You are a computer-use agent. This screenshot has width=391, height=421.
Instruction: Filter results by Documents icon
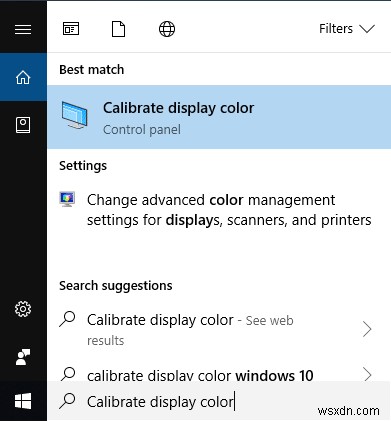(x=118, y=29)
